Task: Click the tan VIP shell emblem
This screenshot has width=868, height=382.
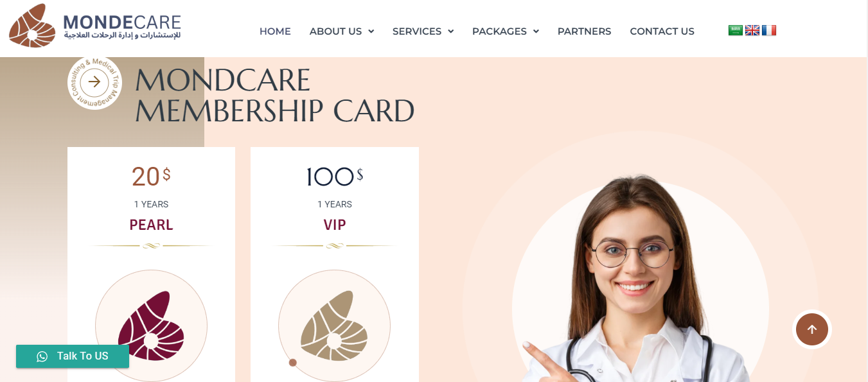Action: click(x=334, y=326)
